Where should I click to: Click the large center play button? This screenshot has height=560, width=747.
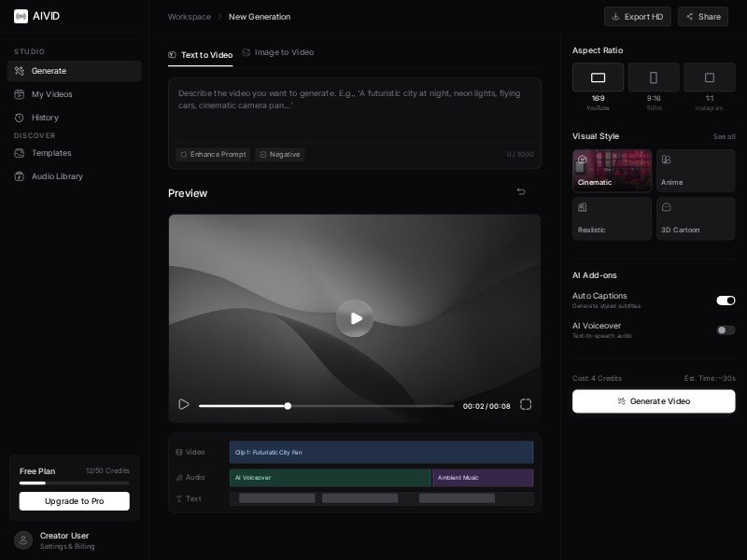[x=355, y=318]
